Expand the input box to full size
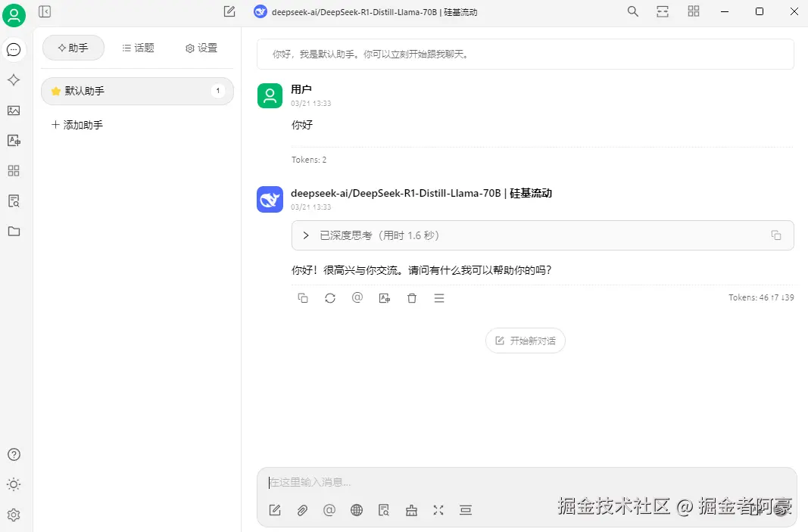 (438, 510)
